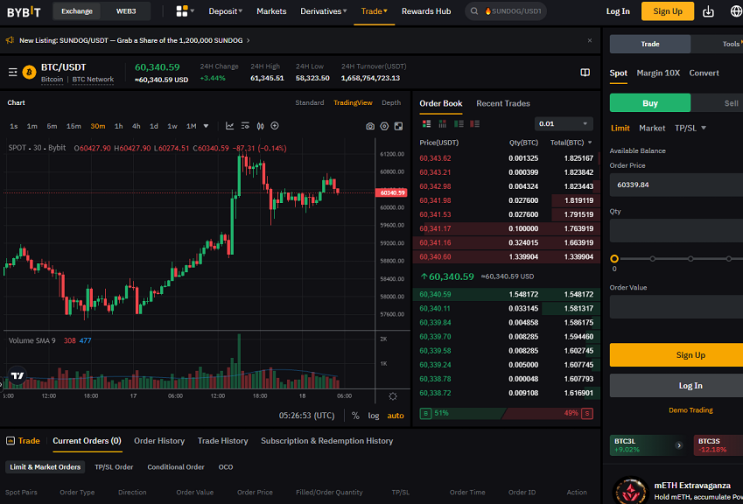Image resolution: width=743 pixels, height=504 pixels.
Task: Click the Order Value input field
Action: pos(677,307)
